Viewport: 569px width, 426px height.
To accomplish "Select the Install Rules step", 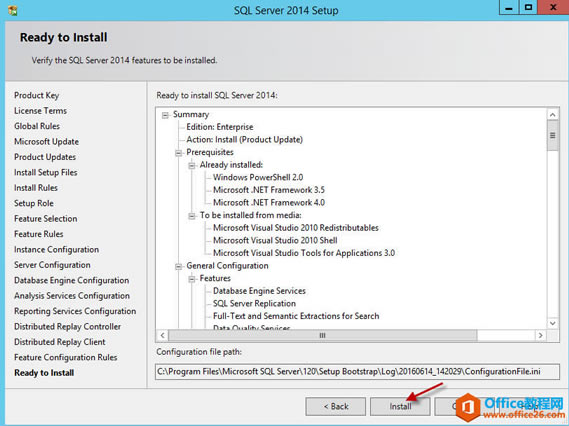I will (36, 188).
